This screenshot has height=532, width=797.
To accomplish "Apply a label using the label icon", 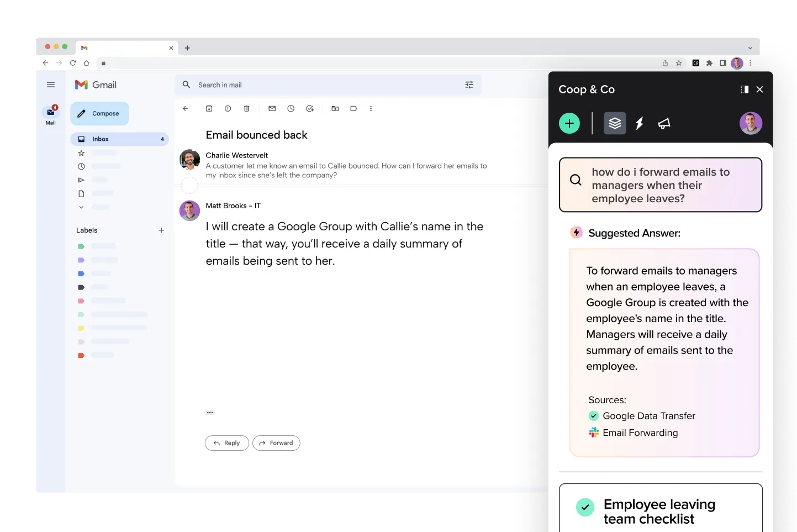I will point(353,108).
